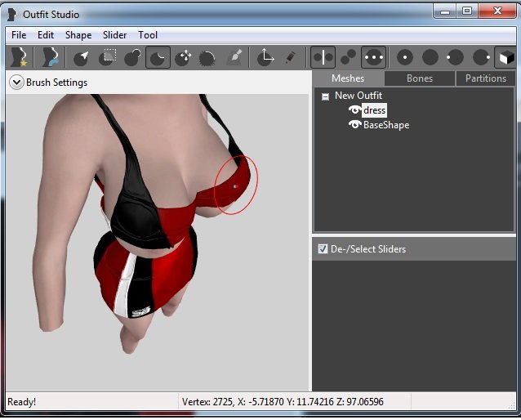The height and width of the screenshot is (420, 521).
Task: Hide the BaseShape mesh via eye icon
Action: pos(355,125)
